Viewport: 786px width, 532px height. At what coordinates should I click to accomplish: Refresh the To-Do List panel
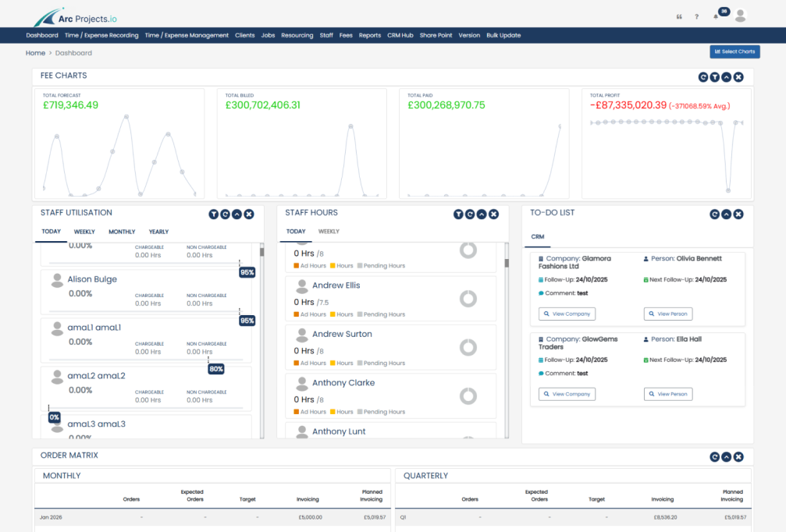coord(714,215)
